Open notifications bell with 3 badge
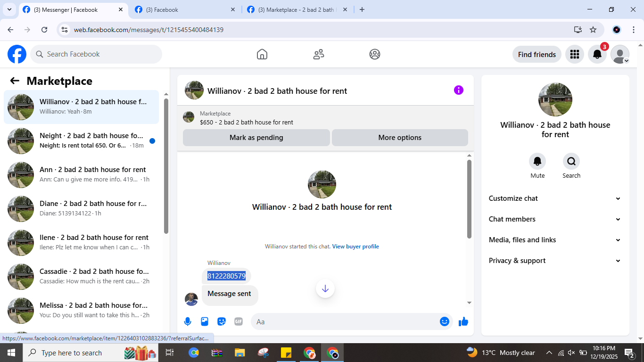This screenshot has width=644, height=362. [597, 54]
